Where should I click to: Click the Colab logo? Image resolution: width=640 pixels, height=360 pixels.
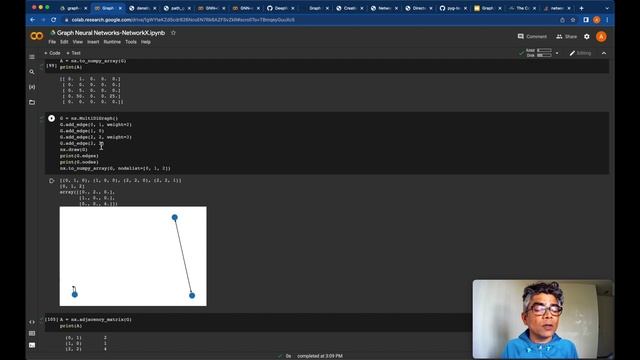tap(37, 36)
